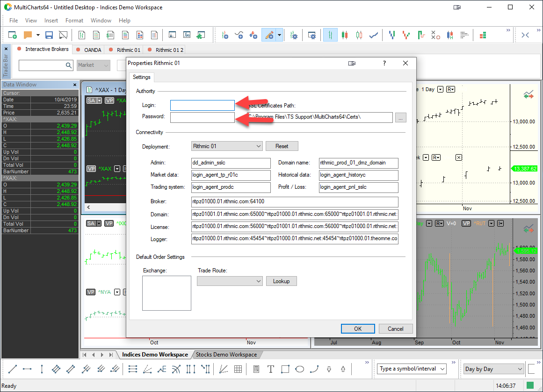543x392 pixels.
Task: Click the line chart style icon
Action: (374, 35)
